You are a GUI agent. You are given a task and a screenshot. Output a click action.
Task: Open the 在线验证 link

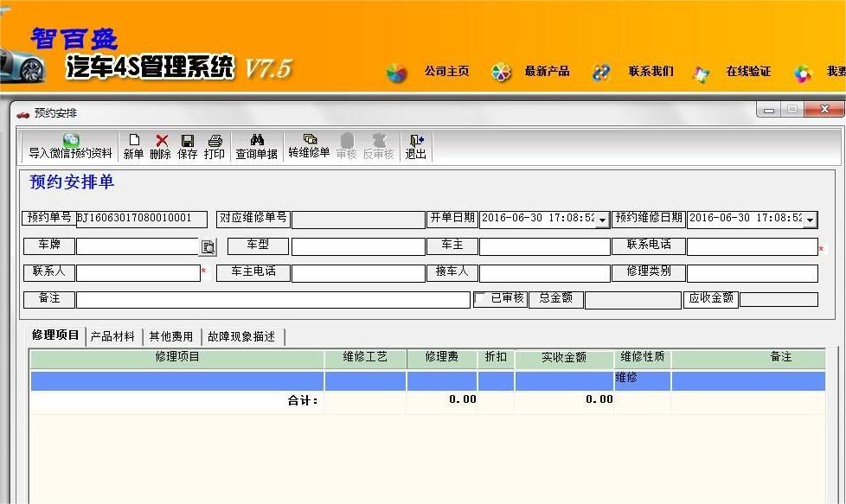point(748,71)
